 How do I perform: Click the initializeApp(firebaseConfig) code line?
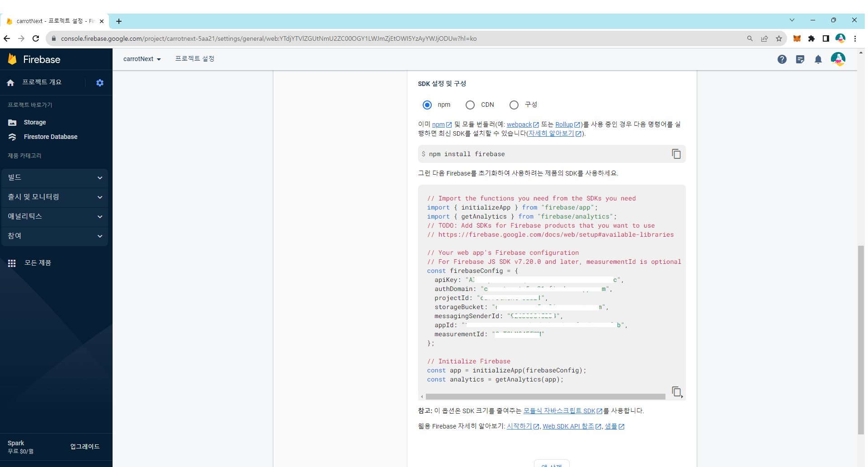(506, 371)
